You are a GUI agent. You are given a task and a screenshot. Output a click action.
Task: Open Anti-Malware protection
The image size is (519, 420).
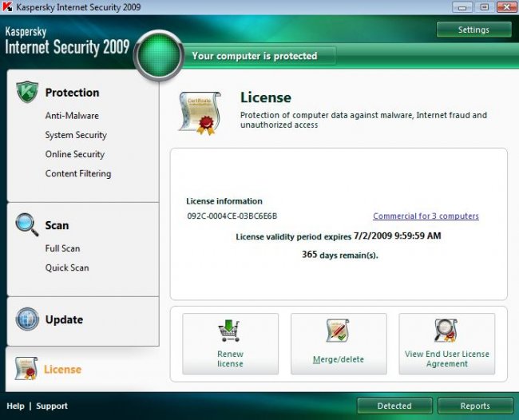coord(72,116)
